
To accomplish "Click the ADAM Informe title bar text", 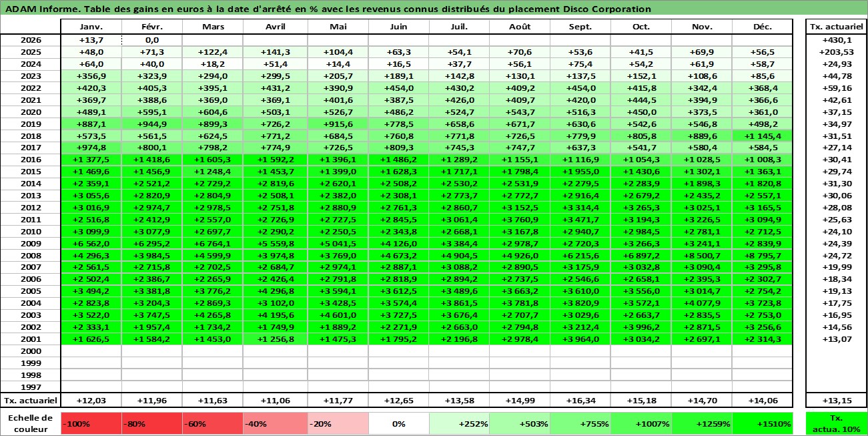I will click(328, 9).
